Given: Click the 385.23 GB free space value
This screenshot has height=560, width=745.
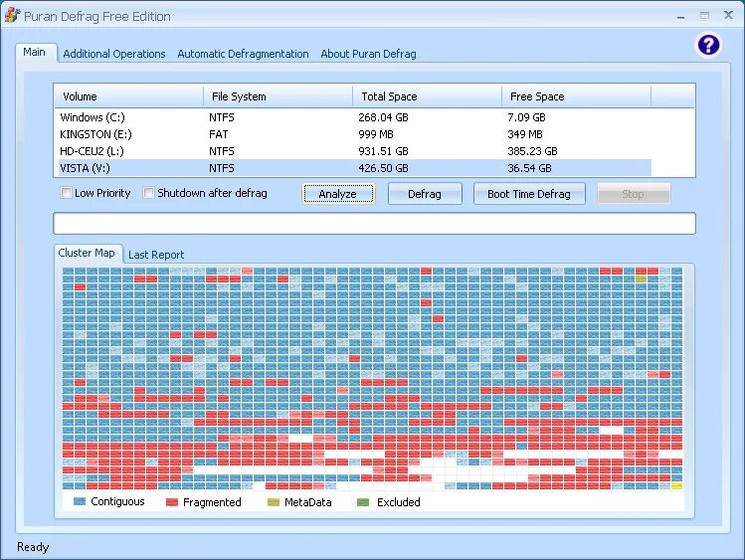Looking at the screenshot, I should (x=532, y=151).
